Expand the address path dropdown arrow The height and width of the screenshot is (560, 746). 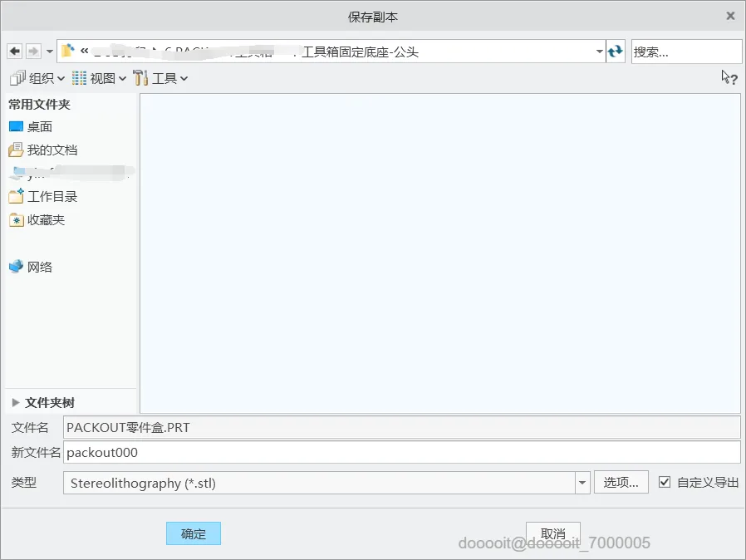click(600, 51)
